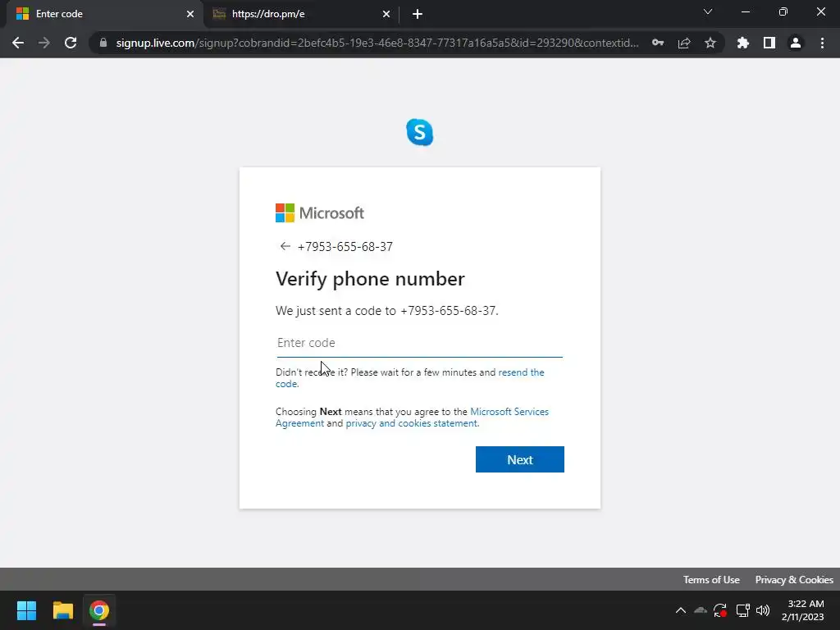
Task: Open the Chrome three-dot menu
Action: tap(822, 43)
